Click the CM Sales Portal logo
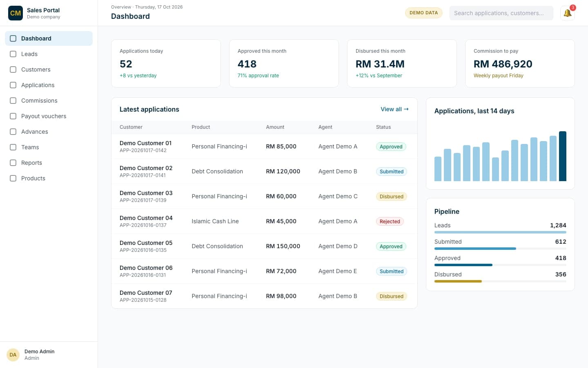 (16, 13)
